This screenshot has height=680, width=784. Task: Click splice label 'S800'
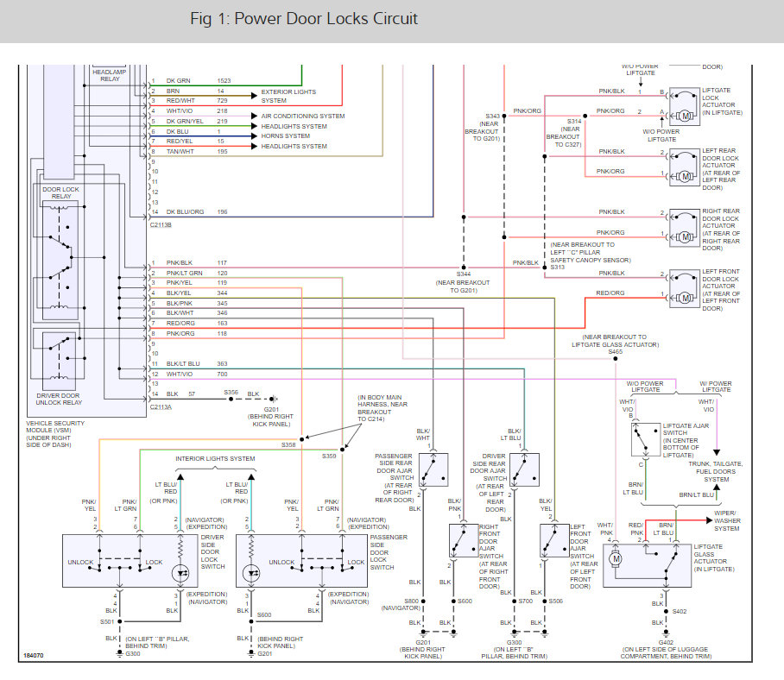(x=412, y=601)
